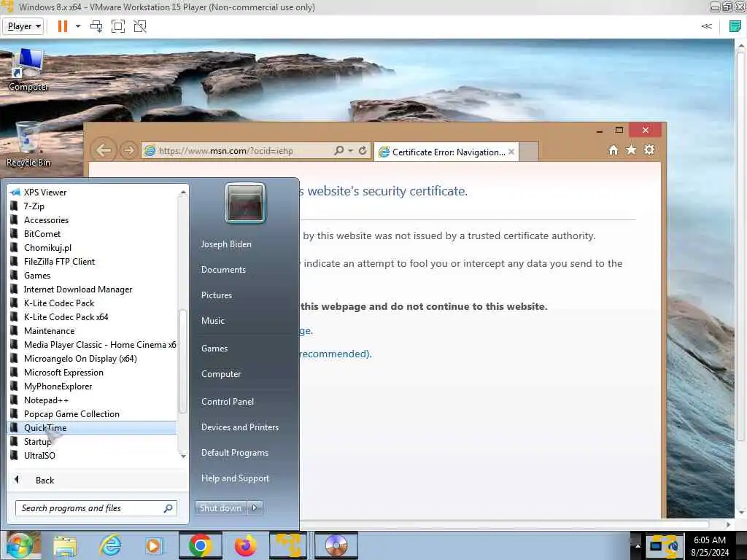Open Help and Support
Viewport: 747px width, 560px height.
[236, 478]
